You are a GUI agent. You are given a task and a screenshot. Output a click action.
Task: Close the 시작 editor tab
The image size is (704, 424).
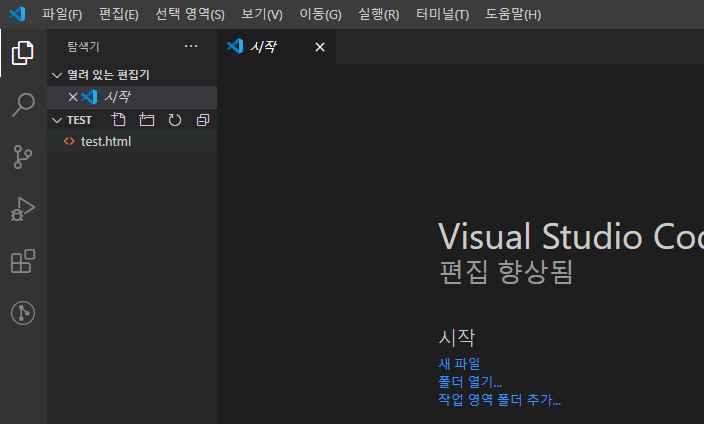pyautogui.click(x=320, y=47)
